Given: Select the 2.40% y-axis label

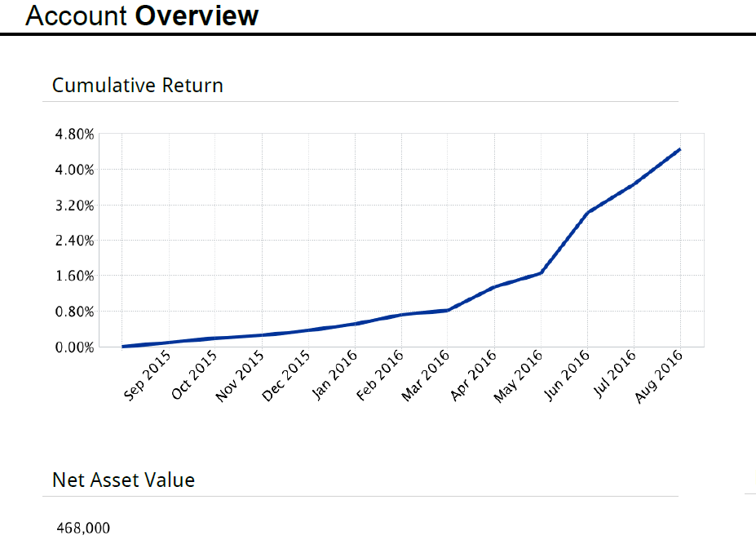Looking at the screenshot, I should [75, 241].
